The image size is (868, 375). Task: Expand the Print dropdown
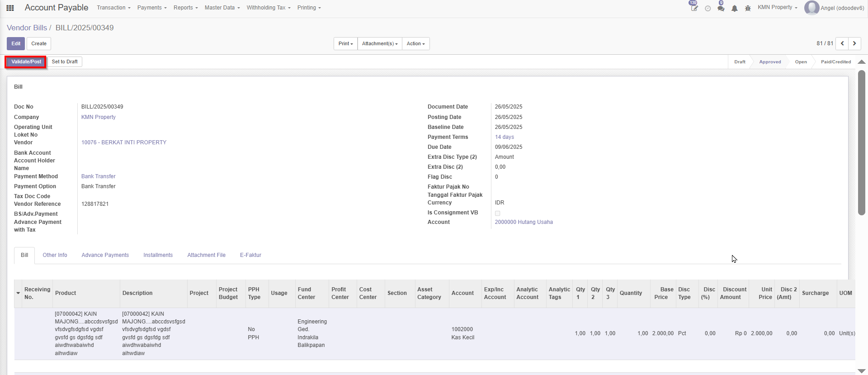[345, 43]
